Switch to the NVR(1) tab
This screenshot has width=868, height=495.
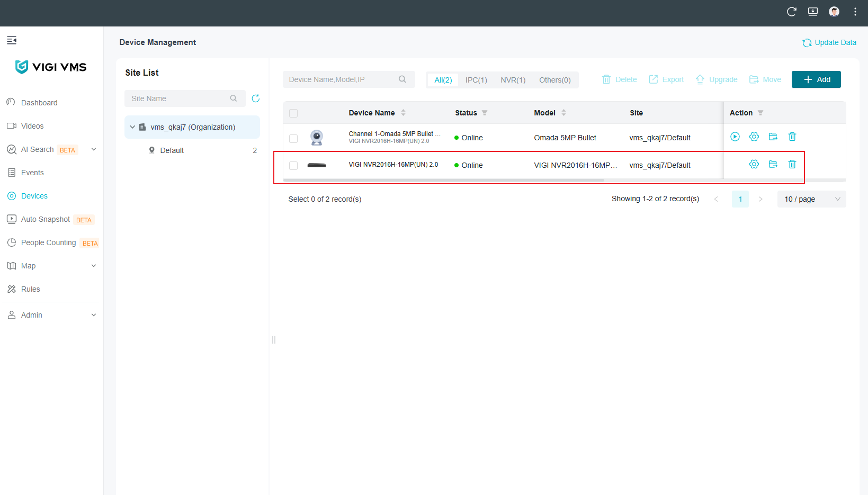(513, 80)
